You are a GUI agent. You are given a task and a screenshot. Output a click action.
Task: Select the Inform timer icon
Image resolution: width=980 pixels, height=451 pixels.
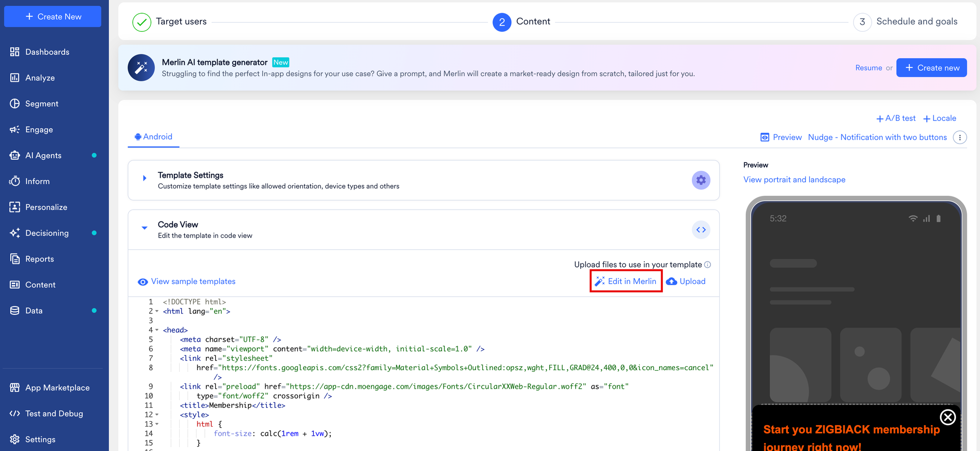[x=15, y=182]
